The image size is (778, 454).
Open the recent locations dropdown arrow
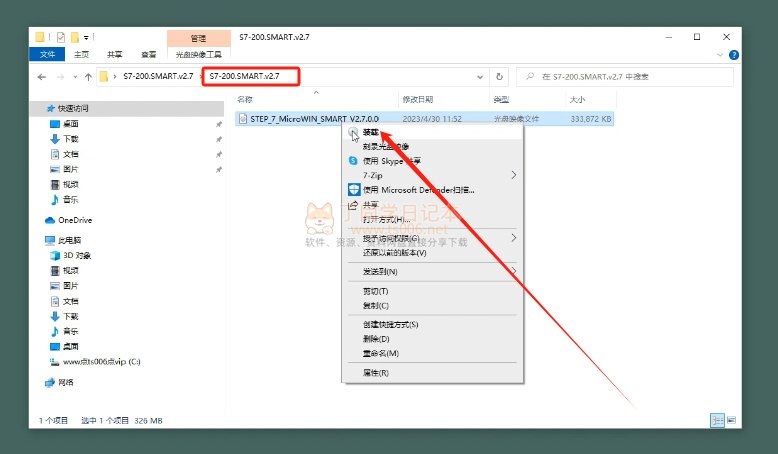click(x=75, y=77)
